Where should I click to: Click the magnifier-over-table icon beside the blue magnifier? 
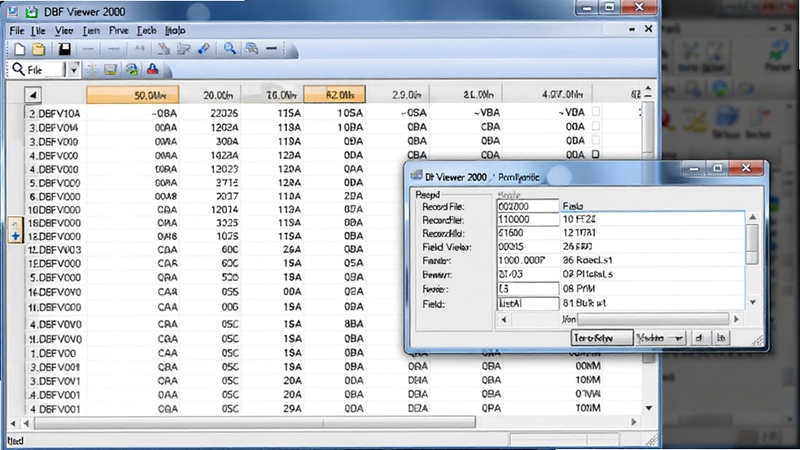(x=252, y=48)
